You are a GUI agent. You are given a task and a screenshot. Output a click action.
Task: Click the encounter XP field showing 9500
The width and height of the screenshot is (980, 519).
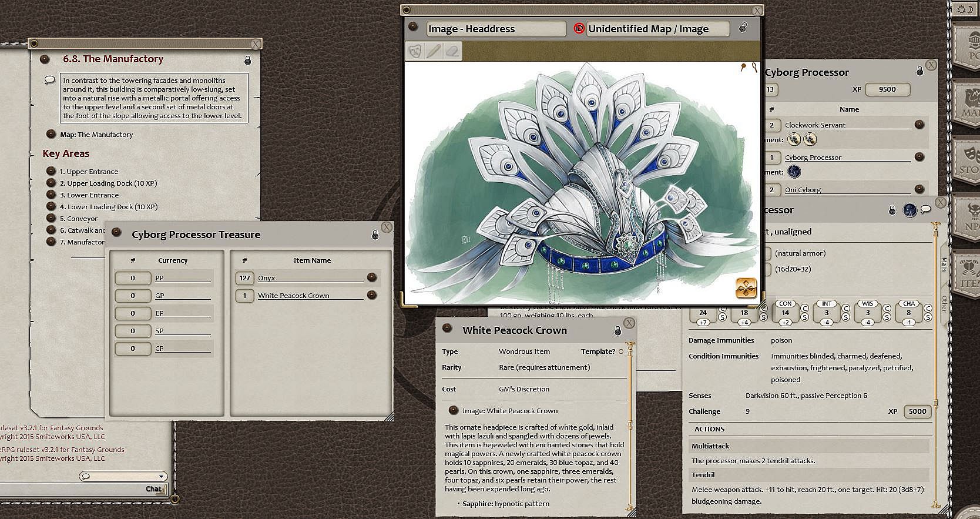pos(887,89)
